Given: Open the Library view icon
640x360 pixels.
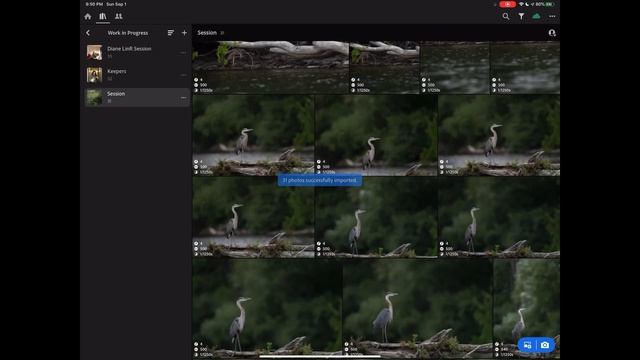Looking at the screenshot, I should (x=102, y=16).
